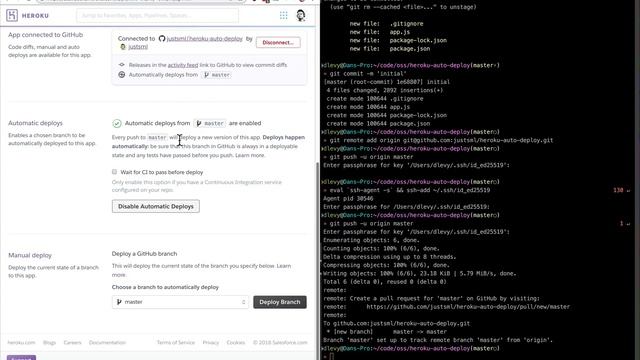Open the heroku.com footer link
The image size is (640, 360).
21,342
